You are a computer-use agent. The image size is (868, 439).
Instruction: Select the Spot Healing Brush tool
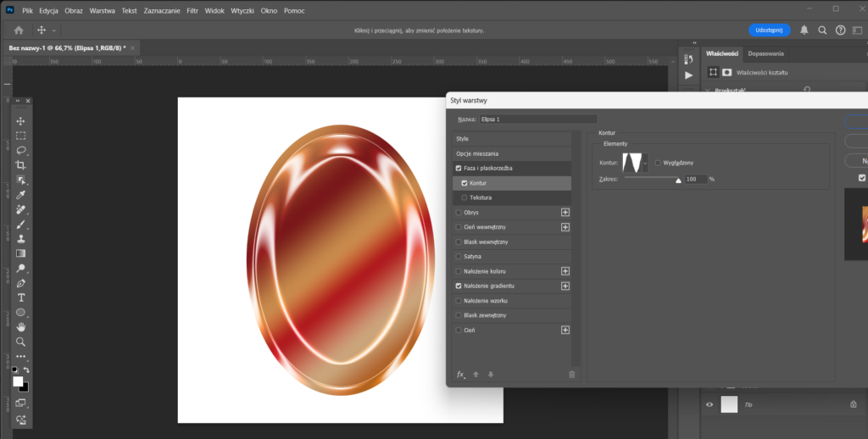20,210
